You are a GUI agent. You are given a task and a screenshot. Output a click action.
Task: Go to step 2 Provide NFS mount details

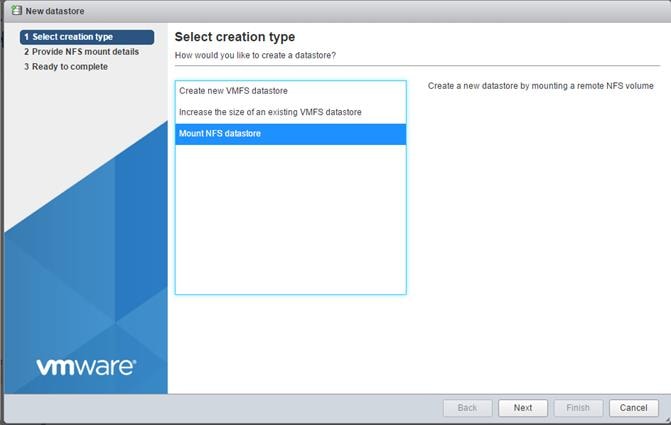click(81, 52)
